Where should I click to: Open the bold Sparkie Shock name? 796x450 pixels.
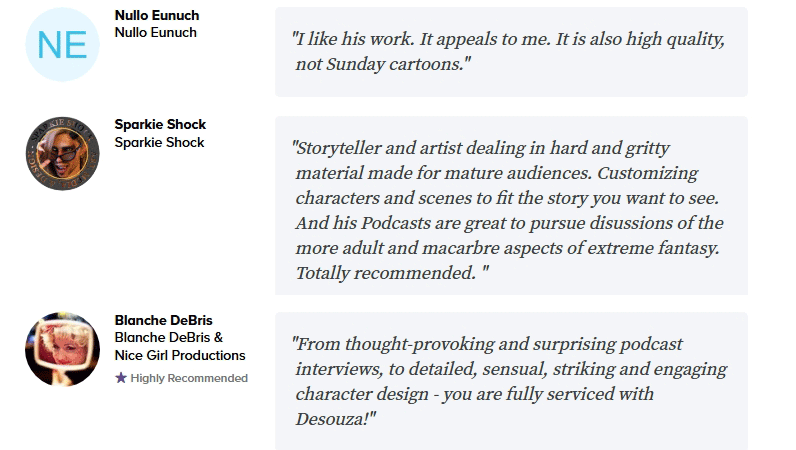[160, 125]
